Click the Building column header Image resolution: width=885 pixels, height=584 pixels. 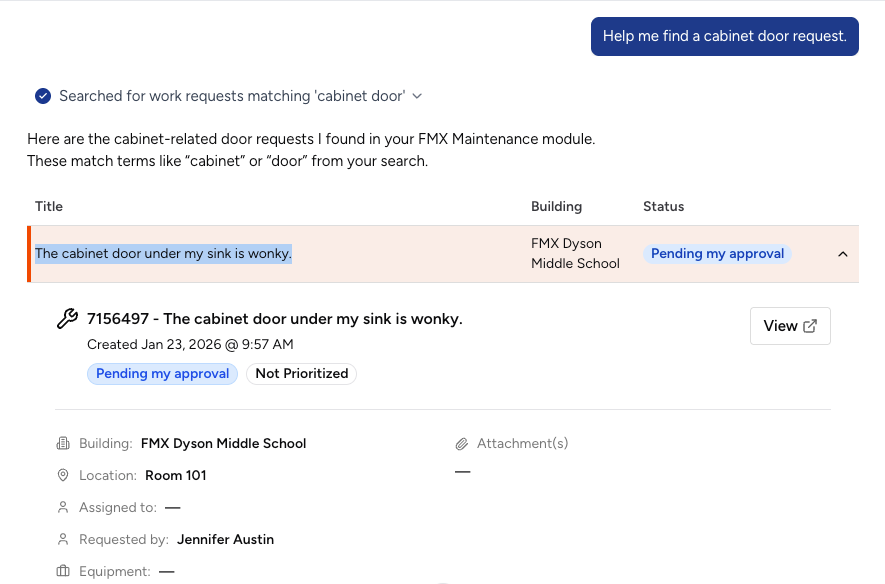pyautogui.click(x=556, y=206)
